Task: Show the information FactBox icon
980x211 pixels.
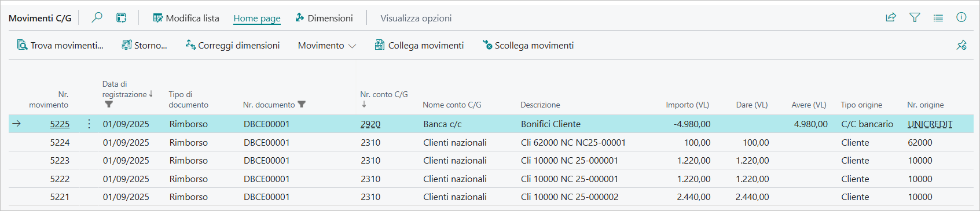Action: [x=961, y=17]
